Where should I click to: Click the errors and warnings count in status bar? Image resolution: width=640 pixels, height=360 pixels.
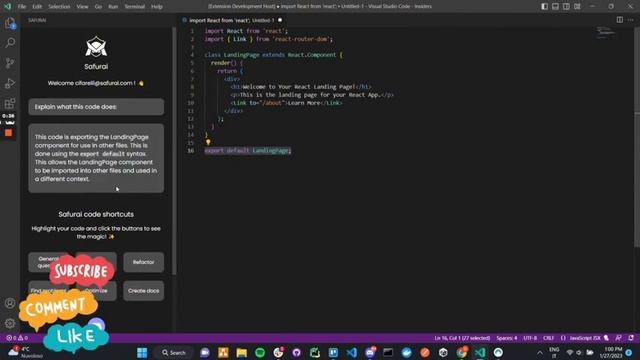17,338
